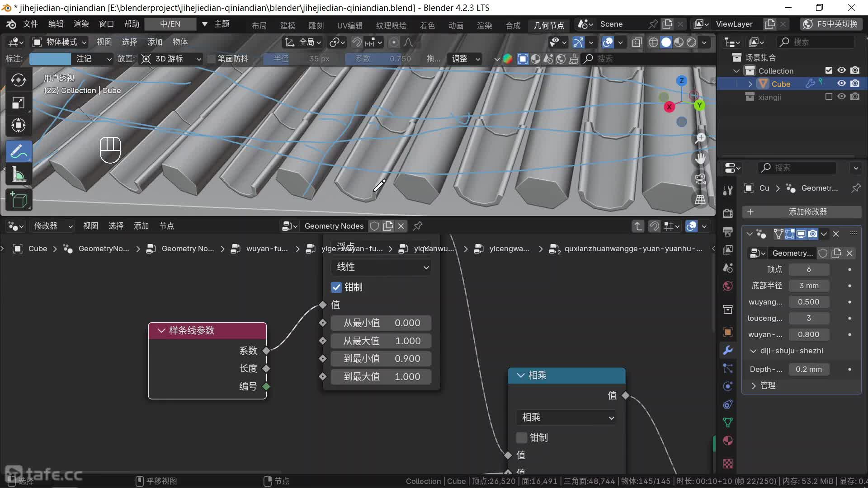The height and width of the screenshot is (488, 868).
Task: Select the Measure tool
Action: [x=19, y=174]
